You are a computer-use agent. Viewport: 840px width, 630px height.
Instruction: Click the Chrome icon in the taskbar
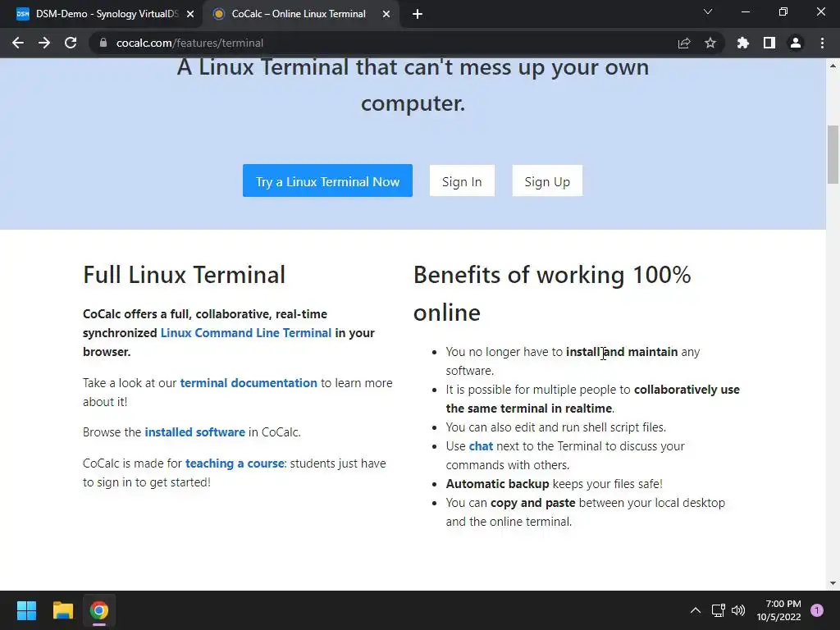tap(99, 610)
